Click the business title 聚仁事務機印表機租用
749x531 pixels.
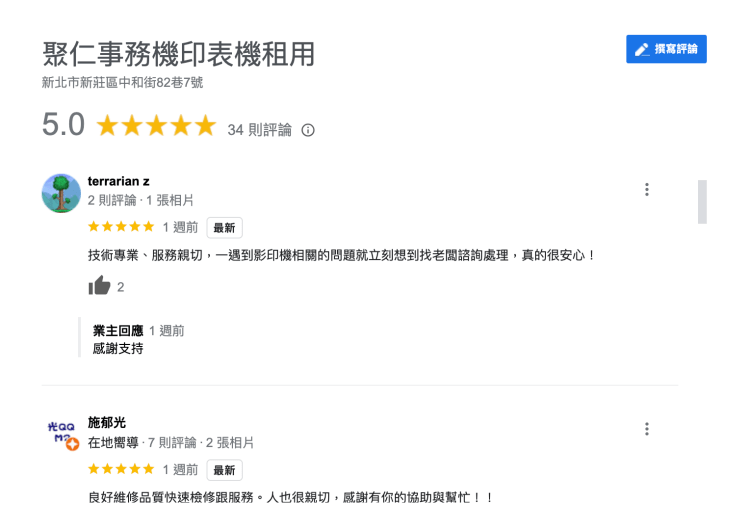(178, 54)
